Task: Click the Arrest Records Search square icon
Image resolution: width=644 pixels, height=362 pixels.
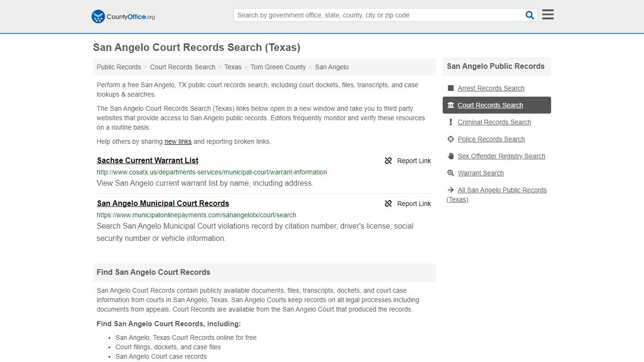Action: tap(451, 88)
